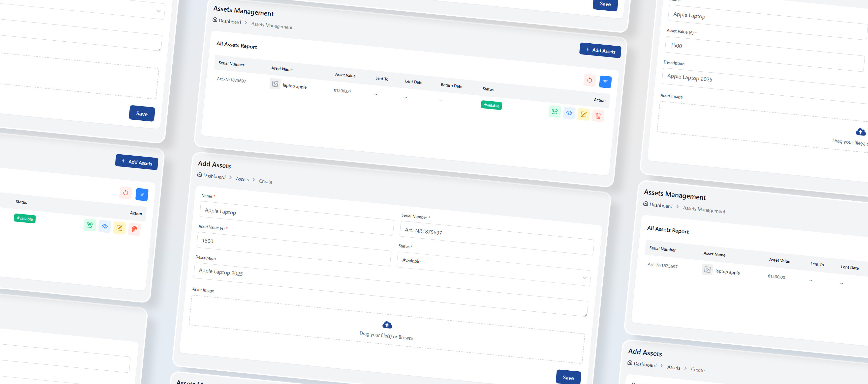Viewport: 868px width, 384px height.
Task: Toggle the eye icon in the left Action row
Action: (104, 226)
